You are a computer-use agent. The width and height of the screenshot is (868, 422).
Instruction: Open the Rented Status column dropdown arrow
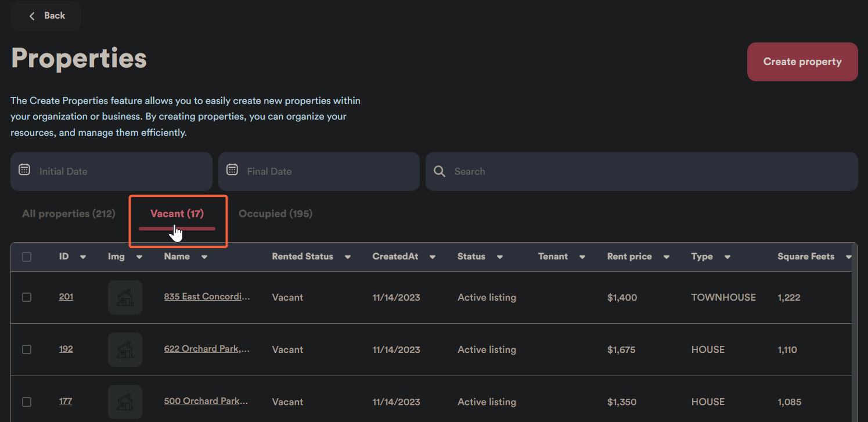pyautogui.click(x=348, y=257)
